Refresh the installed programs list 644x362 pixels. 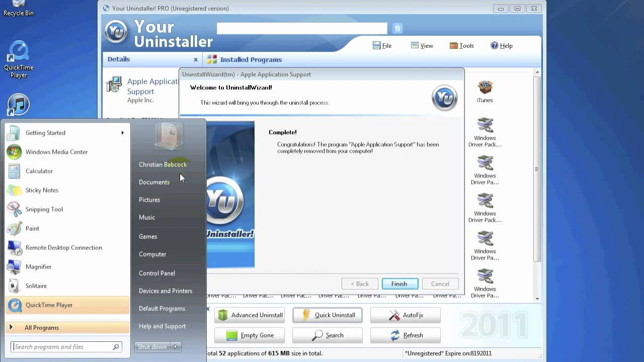(x=406, y=335)
